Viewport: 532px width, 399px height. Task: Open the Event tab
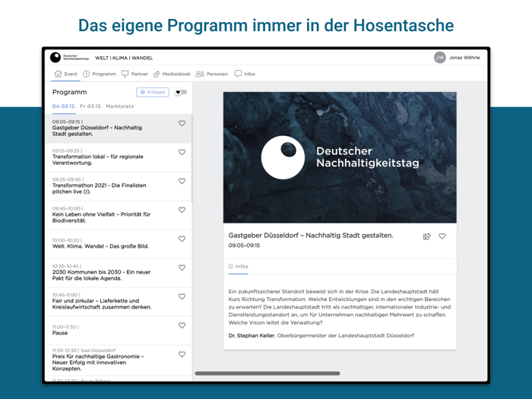(66, 74)
